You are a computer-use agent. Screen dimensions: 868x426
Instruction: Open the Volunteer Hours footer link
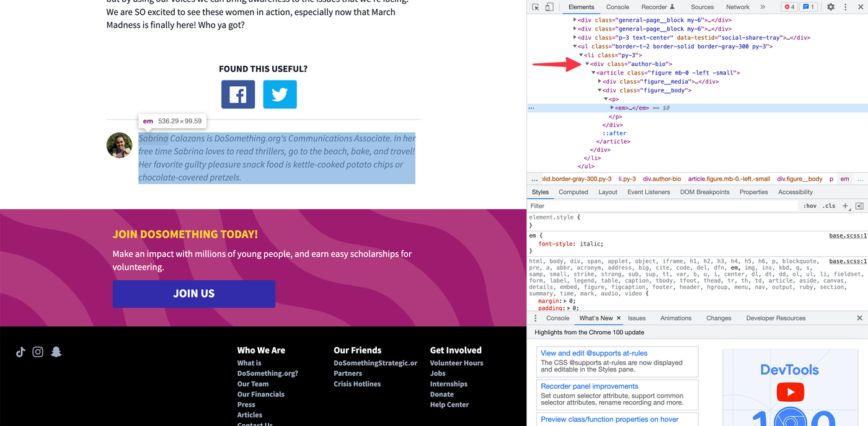pyautogui.click(x=456, y=363)
